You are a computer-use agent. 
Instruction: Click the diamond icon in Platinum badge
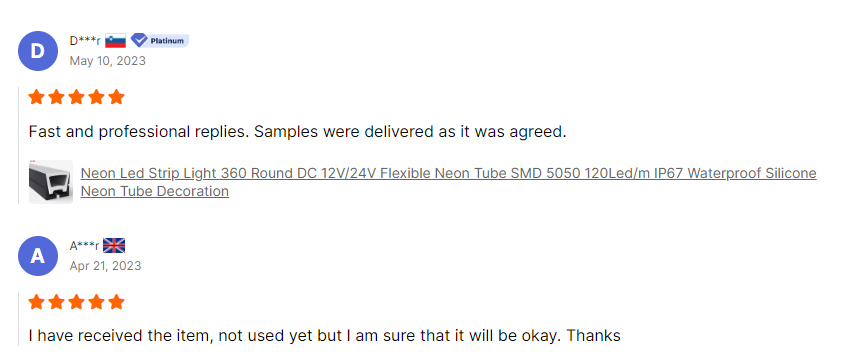tap(139, 40)
